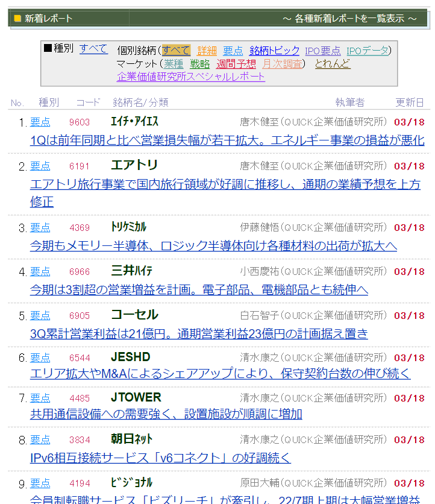
Task: Click the company name トリケミカル
Action: 128,227
